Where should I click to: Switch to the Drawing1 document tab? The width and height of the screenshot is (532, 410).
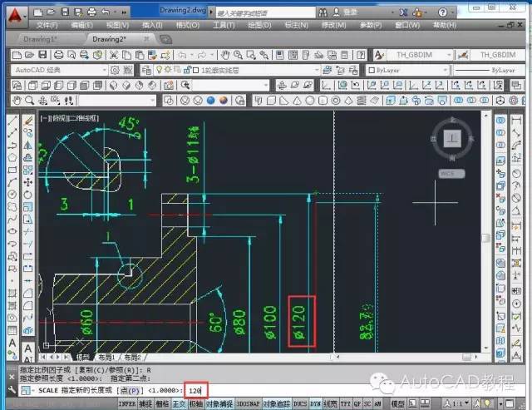pyautogui.click(x=40, y=39)
